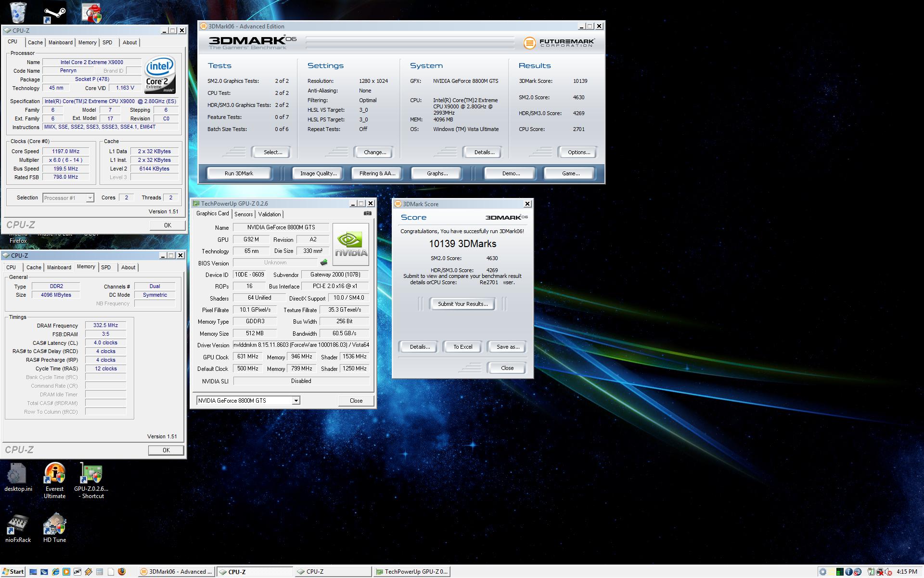Switch to TechPowerUp GPU-Z taskbar button
The height and width of the screenshot is (578, 924).
coord(412,572)
